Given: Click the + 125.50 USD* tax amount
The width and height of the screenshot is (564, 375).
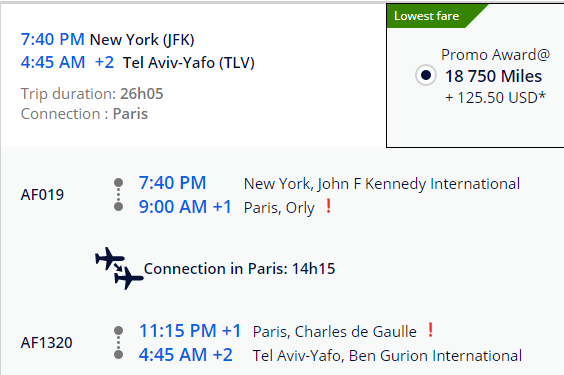Looking at the screenshot, I should point(495,97).
